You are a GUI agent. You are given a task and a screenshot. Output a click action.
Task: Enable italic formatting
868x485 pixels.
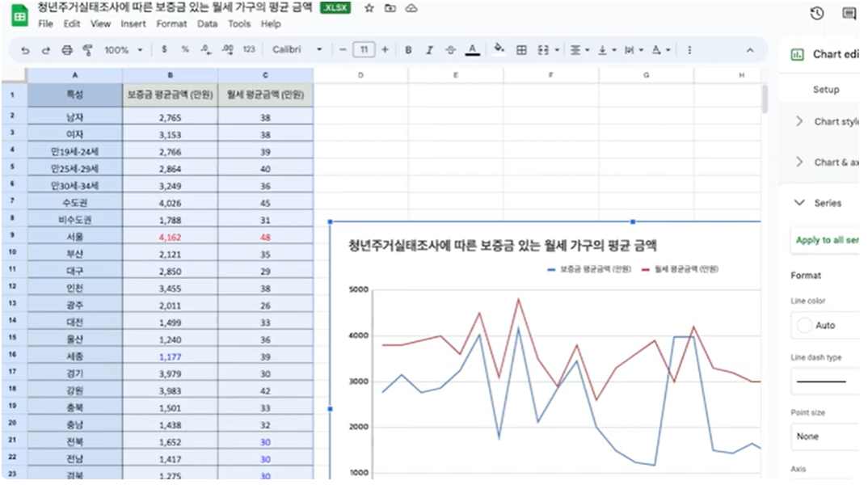(x=429, y=49)
